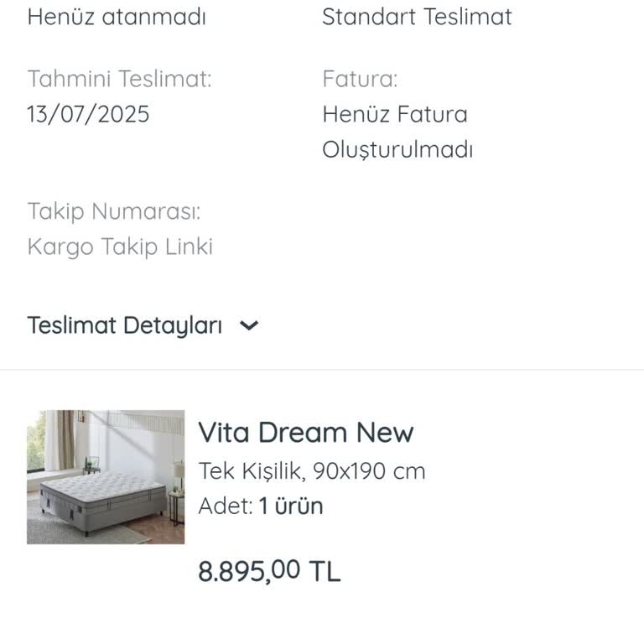
Task: Click the Tahmini Teslimat label
Action: [x=119, y=79]
